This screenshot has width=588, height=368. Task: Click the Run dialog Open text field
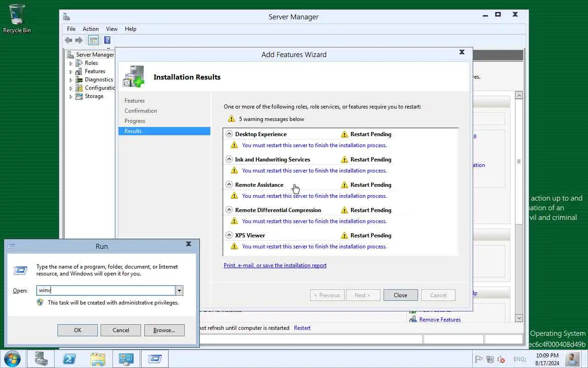click(x=106, y=290)
